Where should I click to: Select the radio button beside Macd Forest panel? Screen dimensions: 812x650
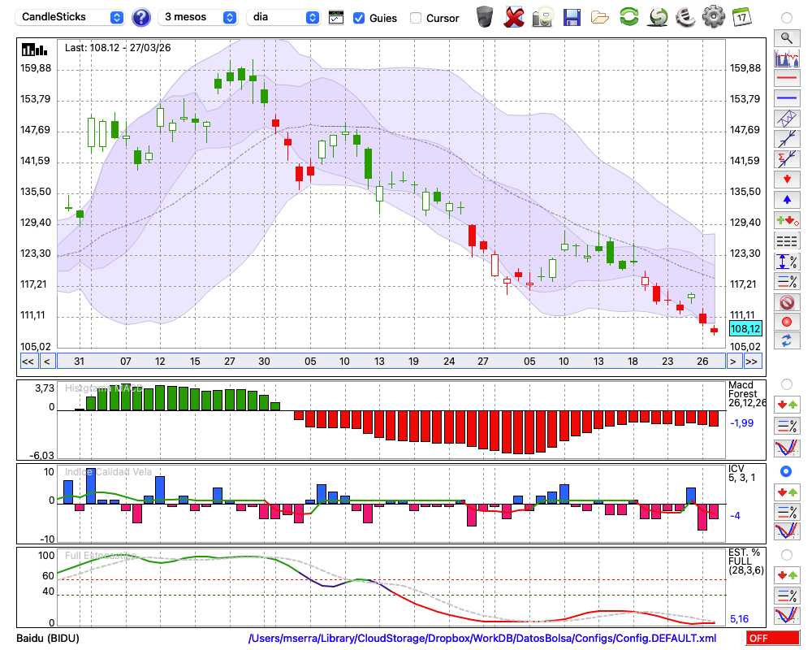786,383
